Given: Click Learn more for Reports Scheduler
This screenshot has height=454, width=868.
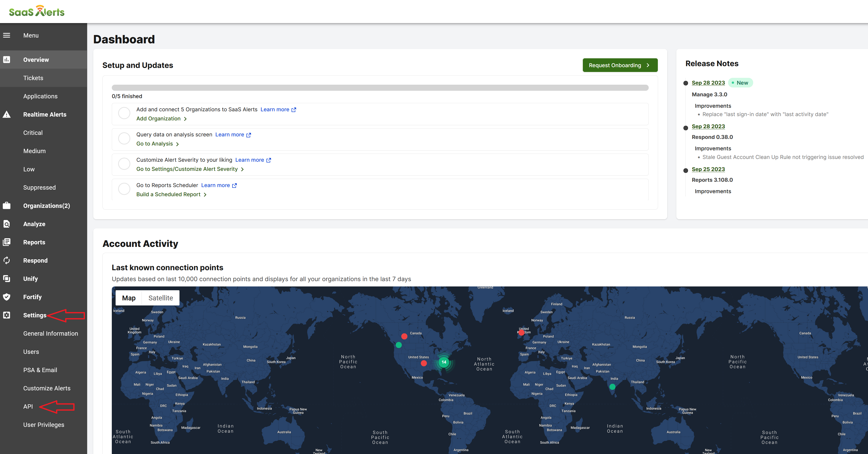Looking at the screenshot, I should click(216, 185).
